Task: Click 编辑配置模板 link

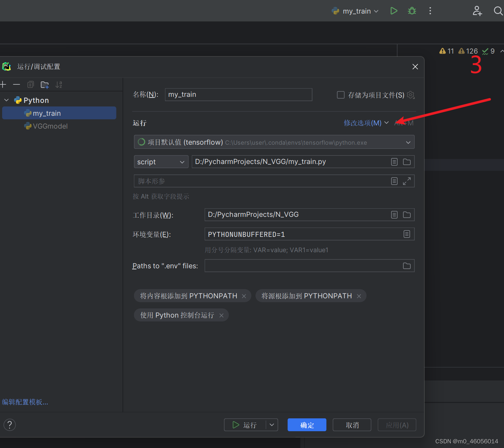Action: pyautogui.click(x=25, y=402)
